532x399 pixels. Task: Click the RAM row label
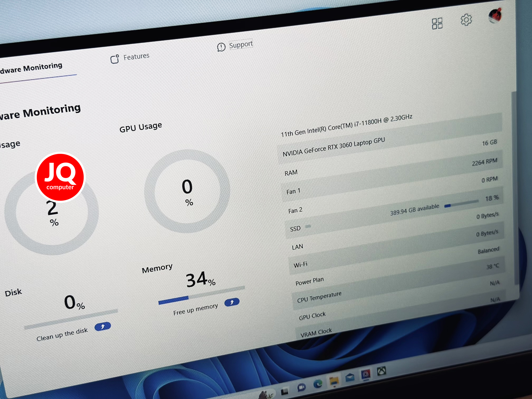[x=291, y=173]
